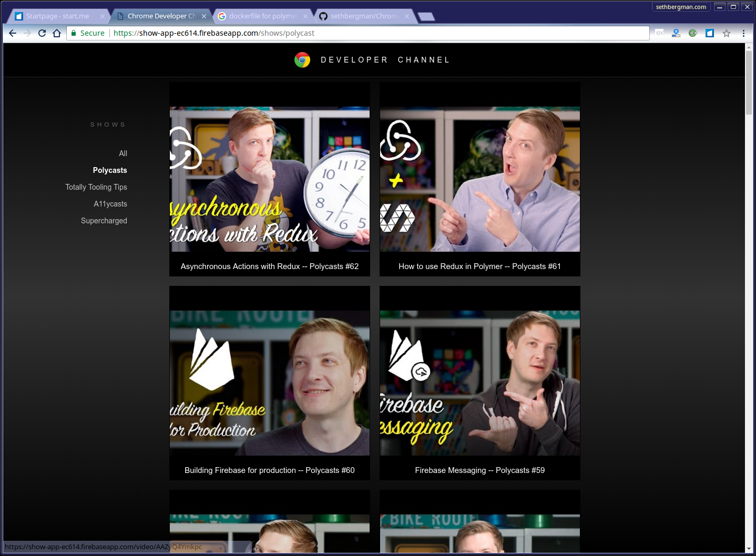Open the green owl-eyes extension icon
The width and height of the screenshot is (756, 556).
693,33
